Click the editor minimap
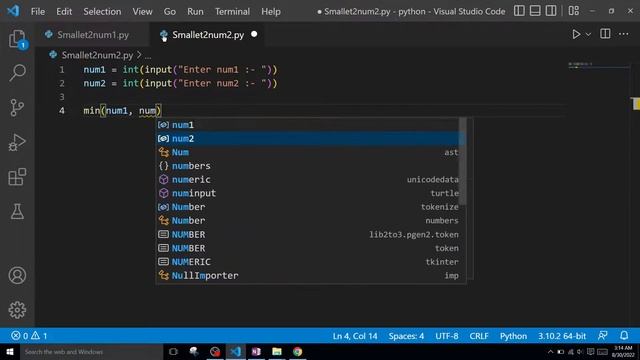Screen dimensions: 640x360 coord(598,65)
